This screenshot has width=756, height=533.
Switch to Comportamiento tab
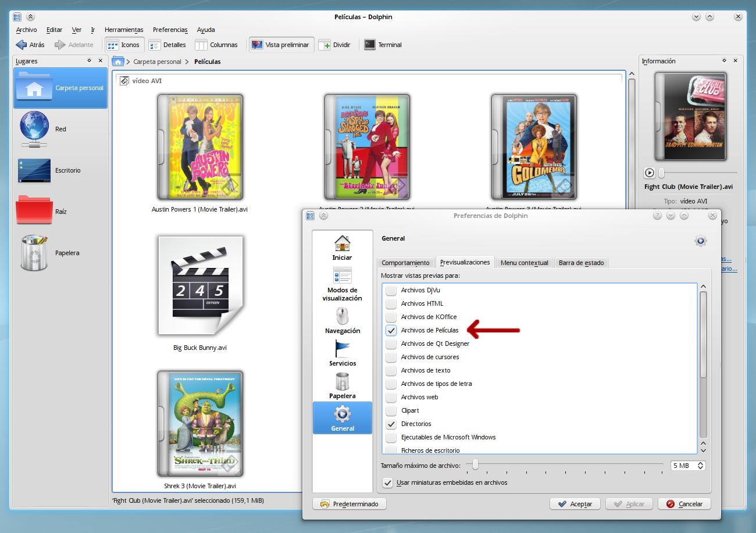point(405,263)
